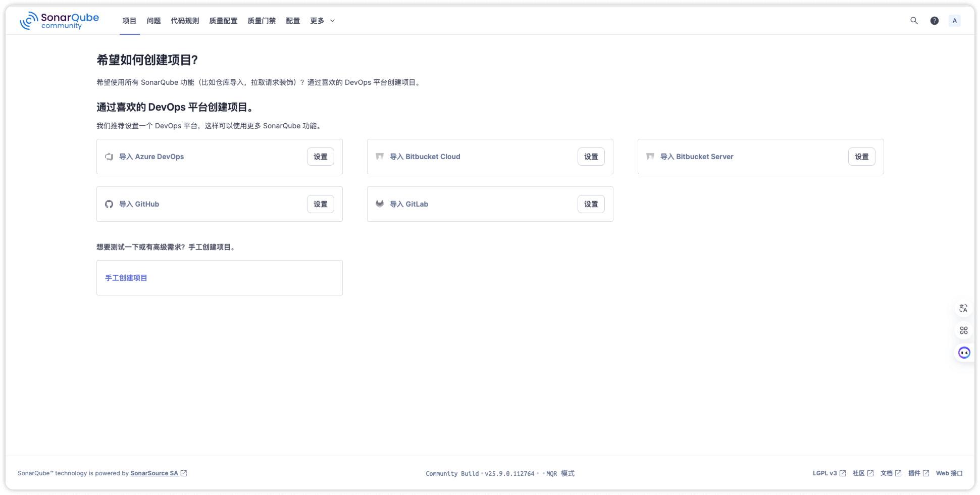
Task: Click 设置 for Bitbucket Server import
Action: pyautogui.click(x=862, y=157)
